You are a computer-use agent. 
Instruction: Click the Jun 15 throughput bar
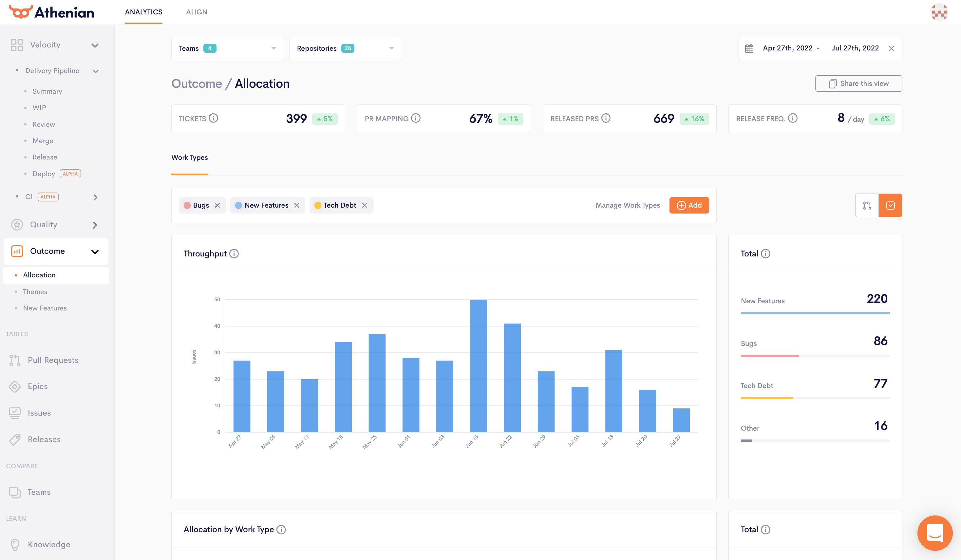coord(478,366)
